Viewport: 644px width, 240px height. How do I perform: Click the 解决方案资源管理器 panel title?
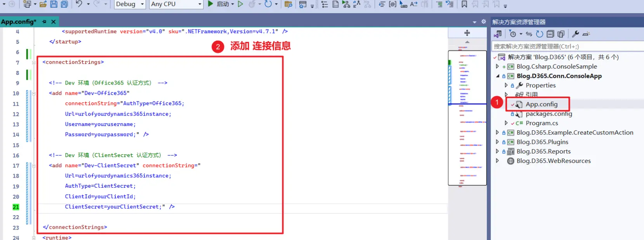point(519,22)
